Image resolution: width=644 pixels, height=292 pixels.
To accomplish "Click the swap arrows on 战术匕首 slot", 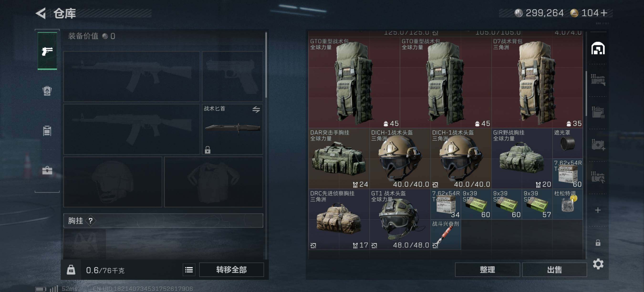I will (256, 109).
